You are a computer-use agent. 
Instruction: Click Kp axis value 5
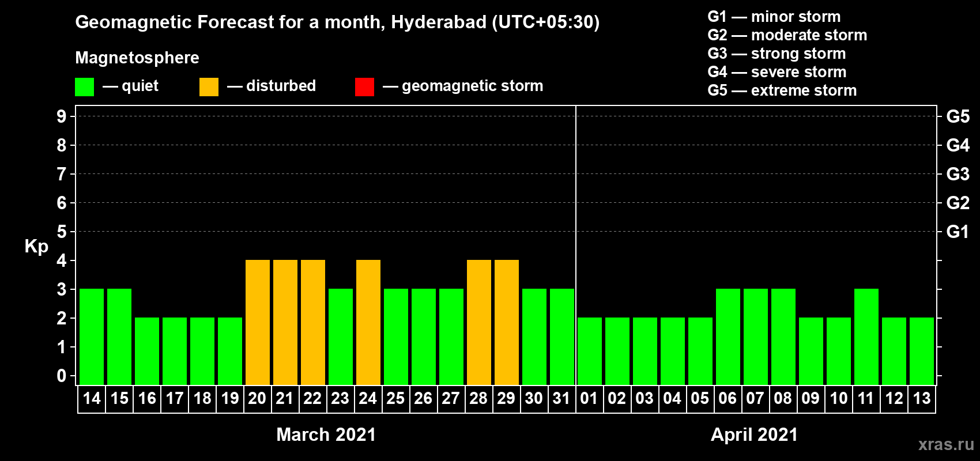pos(61,232)
